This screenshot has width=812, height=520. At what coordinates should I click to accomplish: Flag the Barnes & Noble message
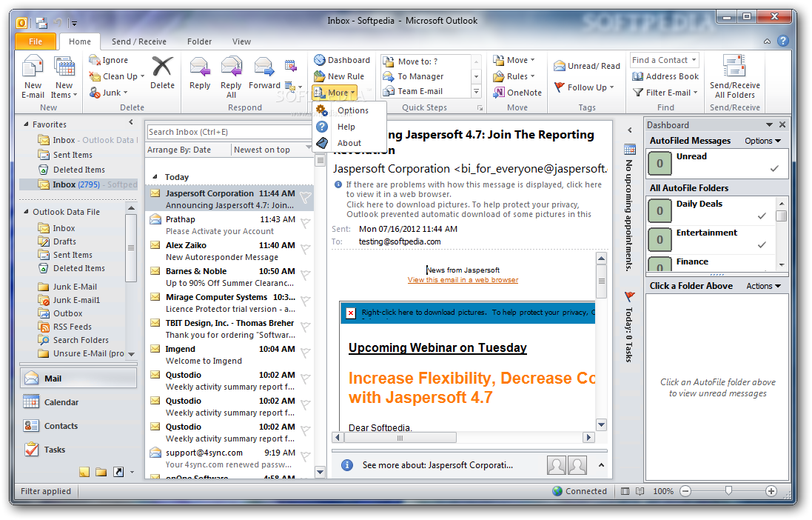[x=306, y=275]
